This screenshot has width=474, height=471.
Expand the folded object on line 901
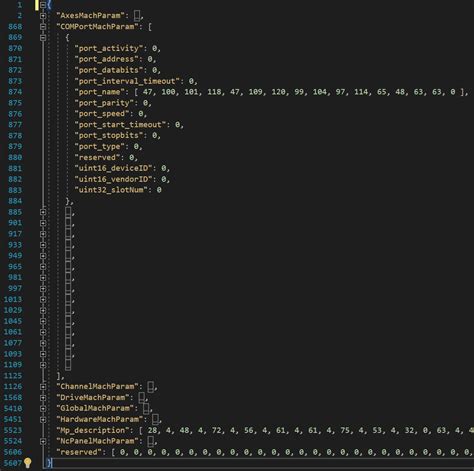click(43, 223)
